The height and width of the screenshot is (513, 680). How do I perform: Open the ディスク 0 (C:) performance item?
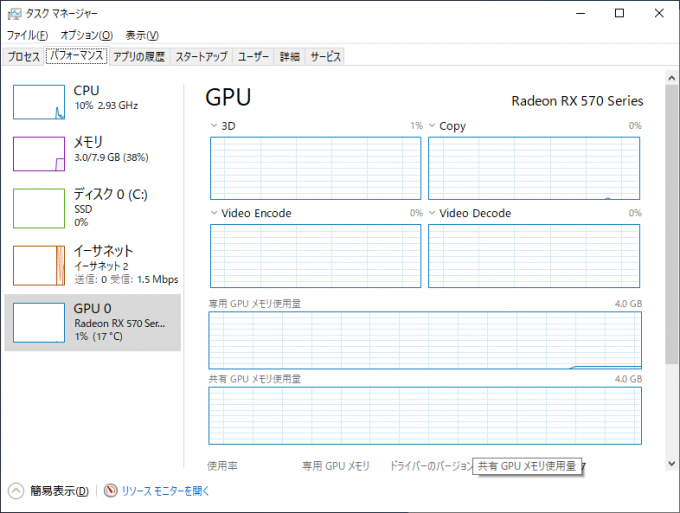coord(92,208)
